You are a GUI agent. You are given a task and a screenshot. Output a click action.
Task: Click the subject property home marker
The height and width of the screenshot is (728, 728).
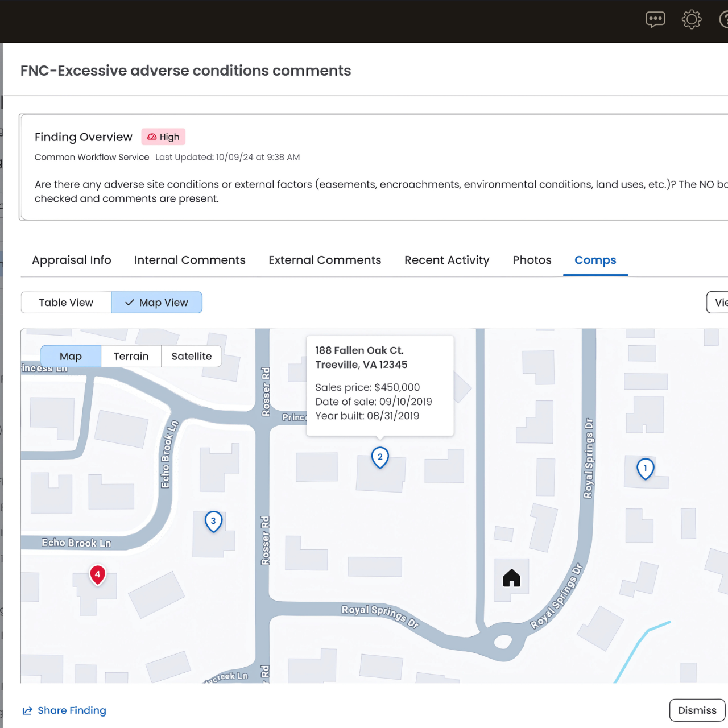(511, 578)
